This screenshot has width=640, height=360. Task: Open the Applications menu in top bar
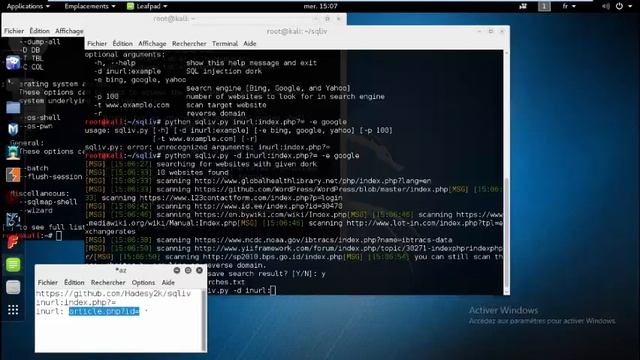coord(28,6)
